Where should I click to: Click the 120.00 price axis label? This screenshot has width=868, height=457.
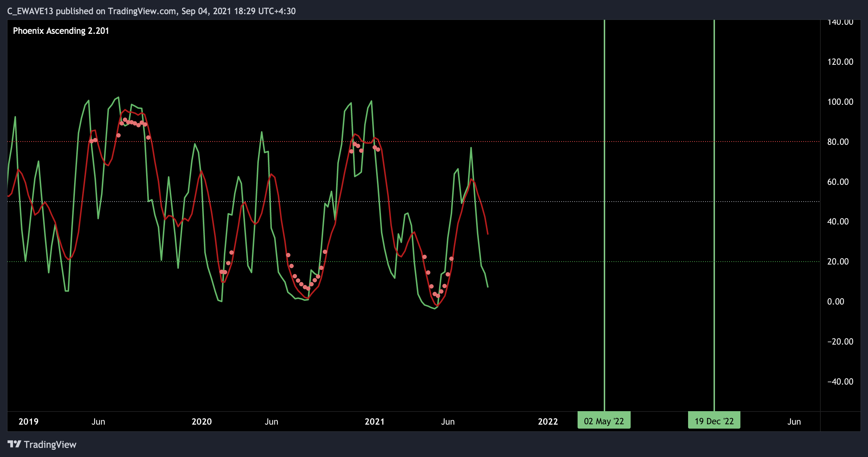coord(840,62)
